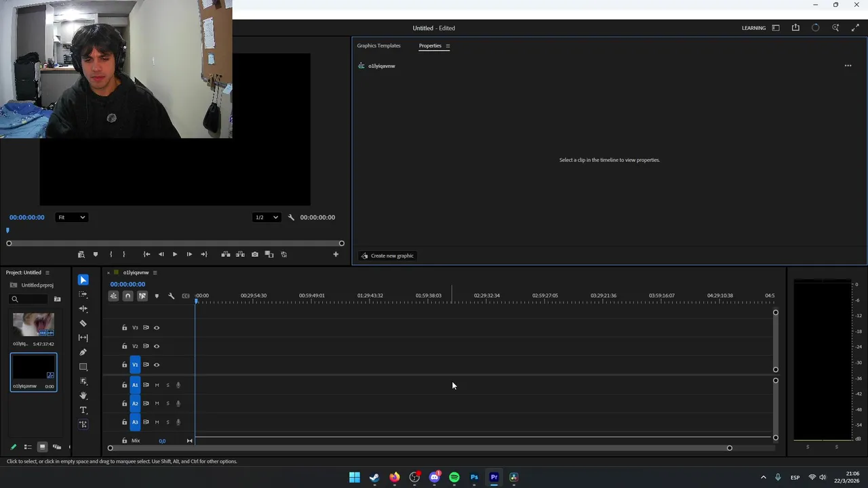Click the timeline Add Marker icon
This screenshot has height=488, width=868.
pos(157,296)
